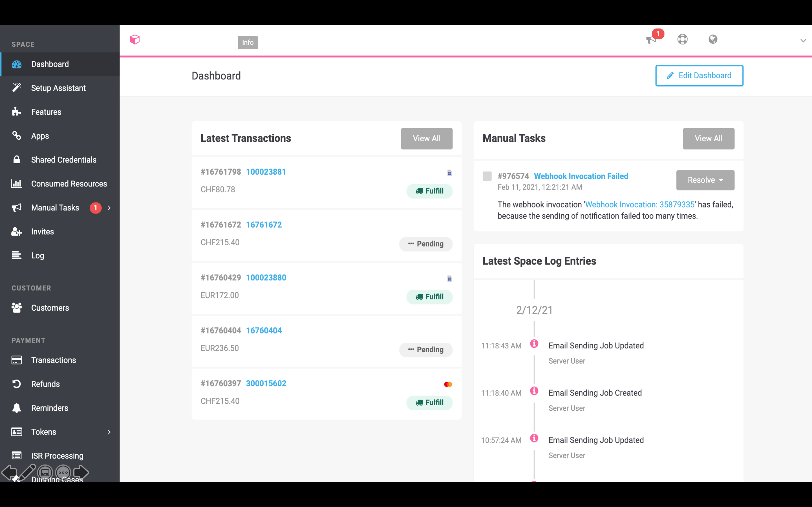Open Webhook Invocation Failed link

tap(581, 176)
